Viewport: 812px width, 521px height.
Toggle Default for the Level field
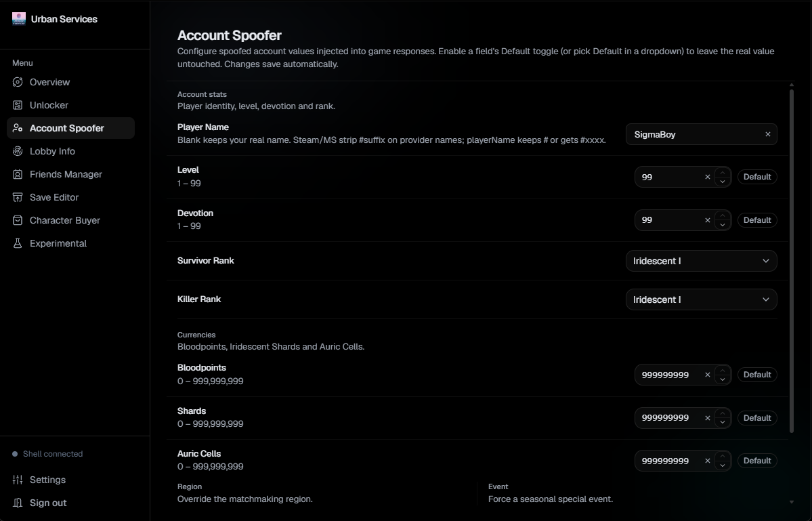click(x=757, y=177)
